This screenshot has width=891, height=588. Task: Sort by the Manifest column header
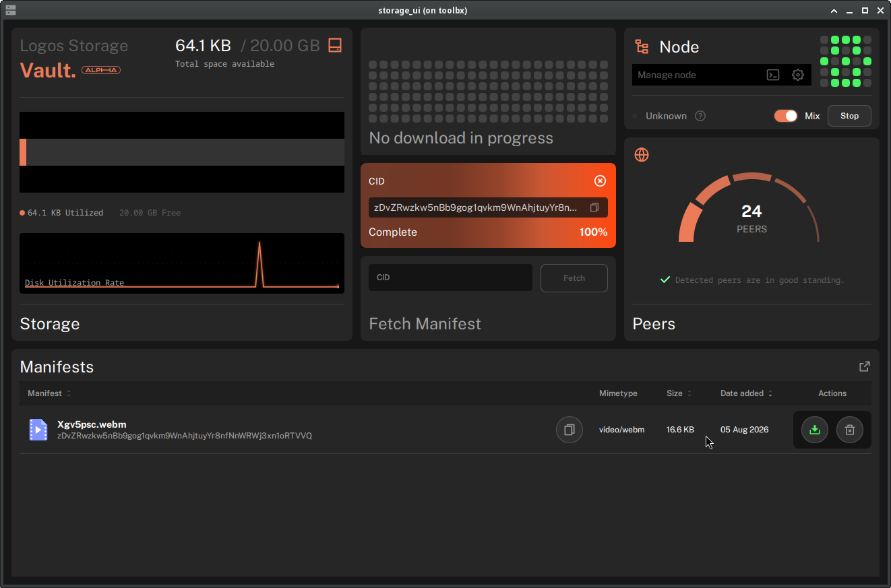point(49,393)
